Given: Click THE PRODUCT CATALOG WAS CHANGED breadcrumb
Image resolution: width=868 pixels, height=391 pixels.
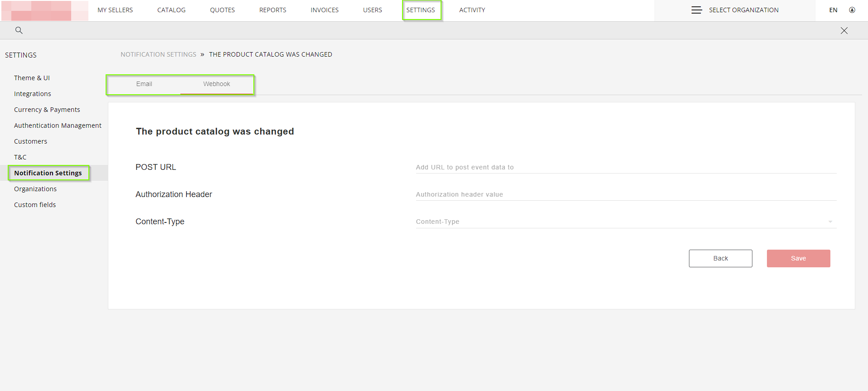Looking at the screenshot, I should (x=271, y=54).
